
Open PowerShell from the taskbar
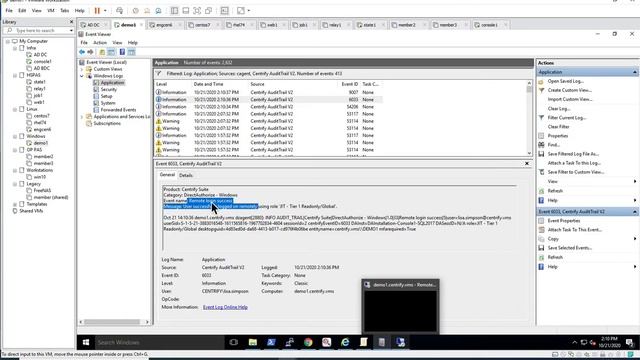(x=271, y=342)
